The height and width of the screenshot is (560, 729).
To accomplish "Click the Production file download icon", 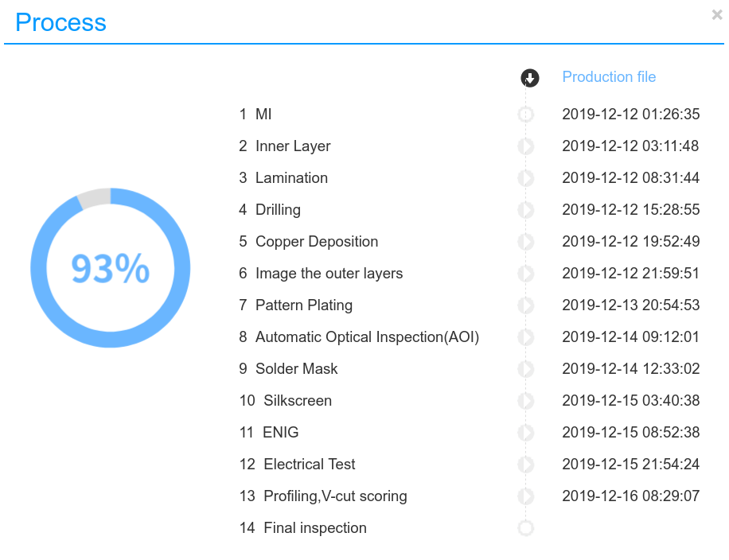I will 529,78.
